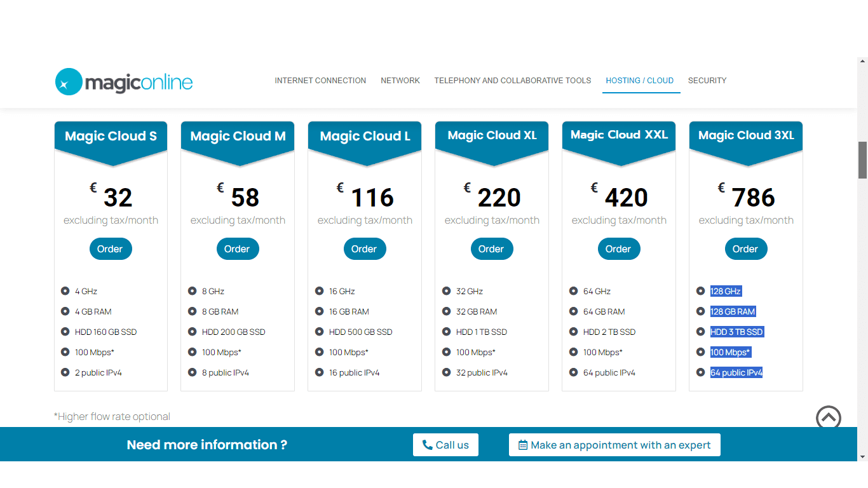Click '16 public IPv4' text
The image size is (868, 488).
tap(355, 372)
